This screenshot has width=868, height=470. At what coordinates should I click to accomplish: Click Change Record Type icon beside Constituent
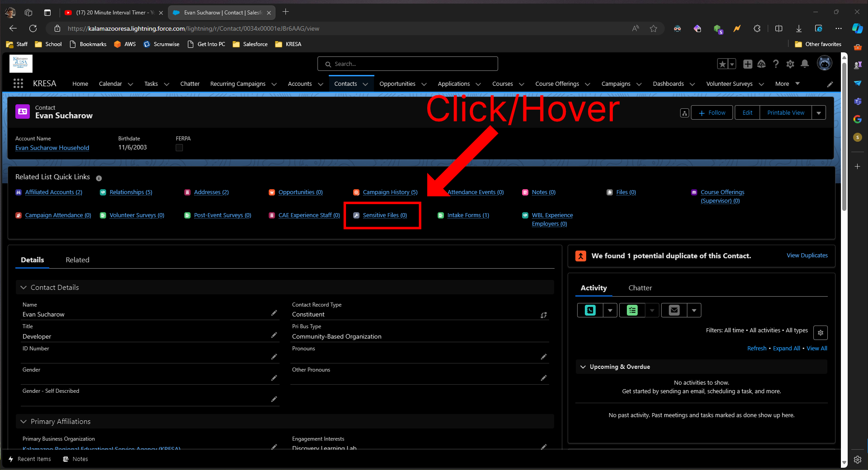pos(544,315)
